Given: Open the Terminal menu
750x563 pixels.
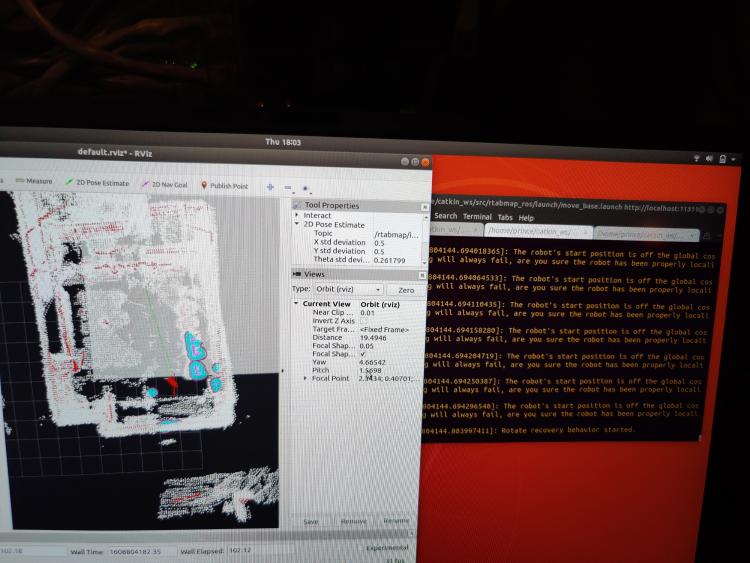Looking at the screenshot, I should 477,217.
